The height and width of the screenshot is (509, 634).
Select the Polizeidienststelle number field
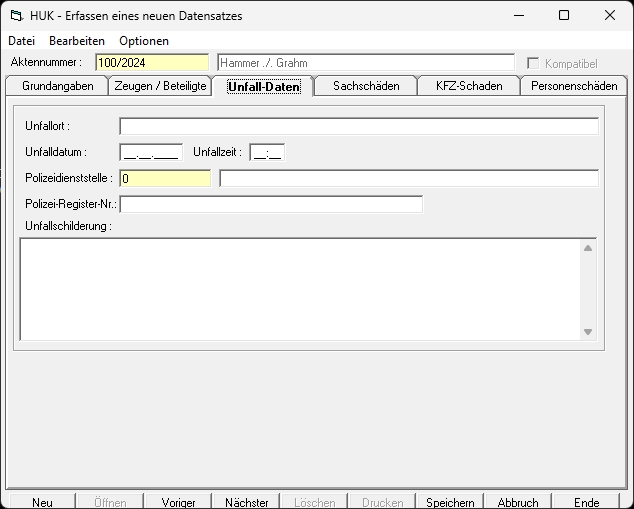tap(164, 178)
